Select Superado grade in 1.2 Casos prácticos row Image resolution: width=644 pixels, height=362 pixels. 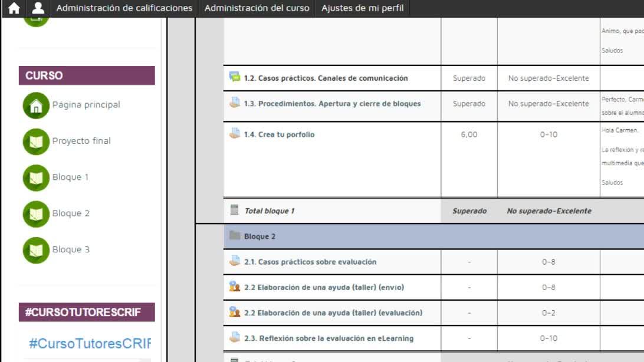point(469,78)
